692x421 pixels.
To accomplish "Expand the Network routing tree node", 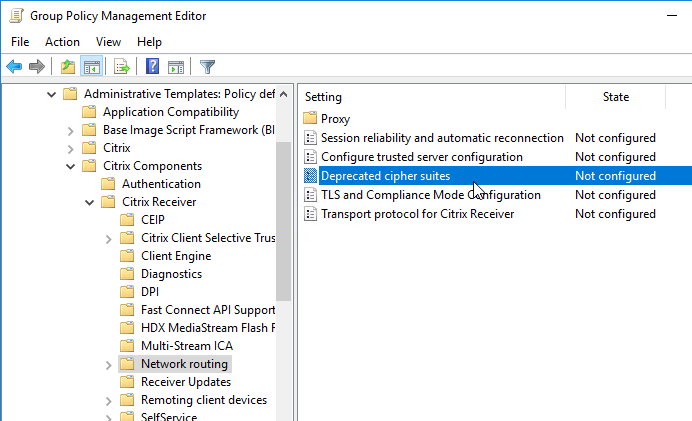I will click(109, 365).
